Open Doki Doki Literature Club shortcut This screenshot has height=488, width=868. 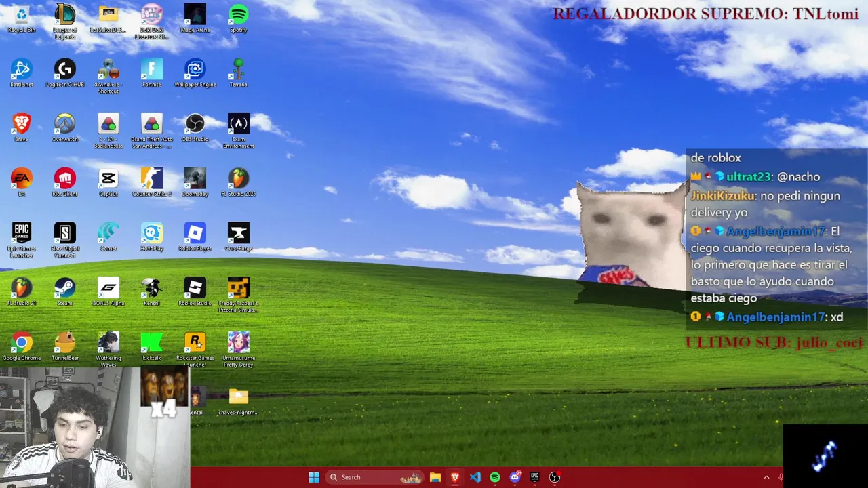(152, 22)
